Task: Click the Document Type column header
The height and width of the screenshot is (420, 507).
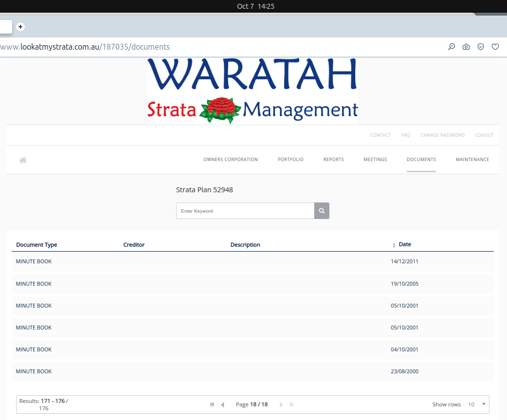Action: pyautogui.click(x=36, y=245)
